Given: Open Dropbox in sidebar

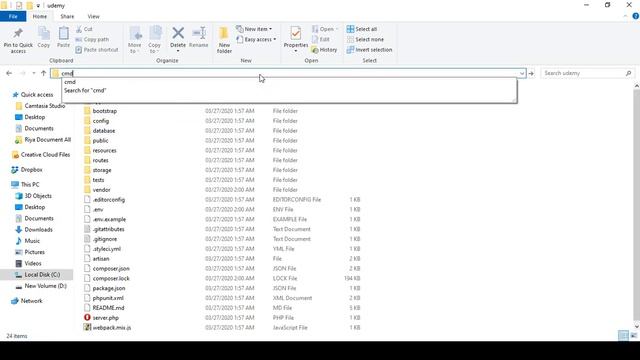Looking at the screenshot, I should pyautogui.click(x=27, y=170).
